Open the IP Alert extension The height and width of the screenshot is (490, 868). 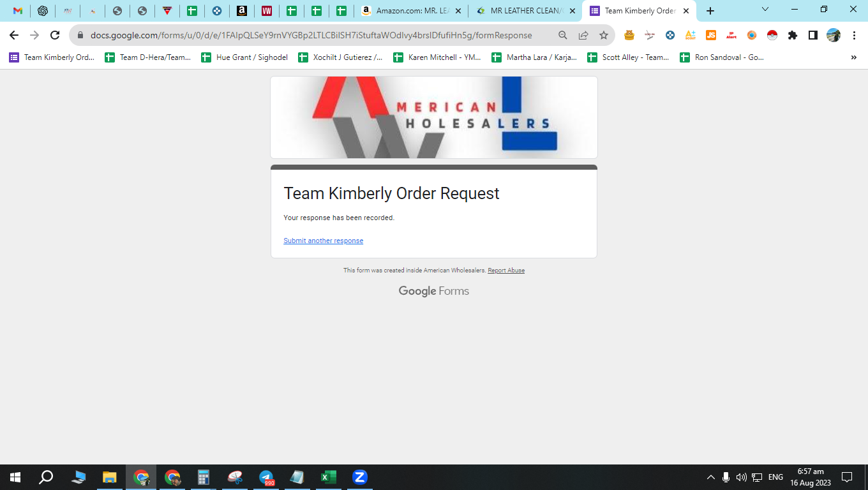point(731,36)
